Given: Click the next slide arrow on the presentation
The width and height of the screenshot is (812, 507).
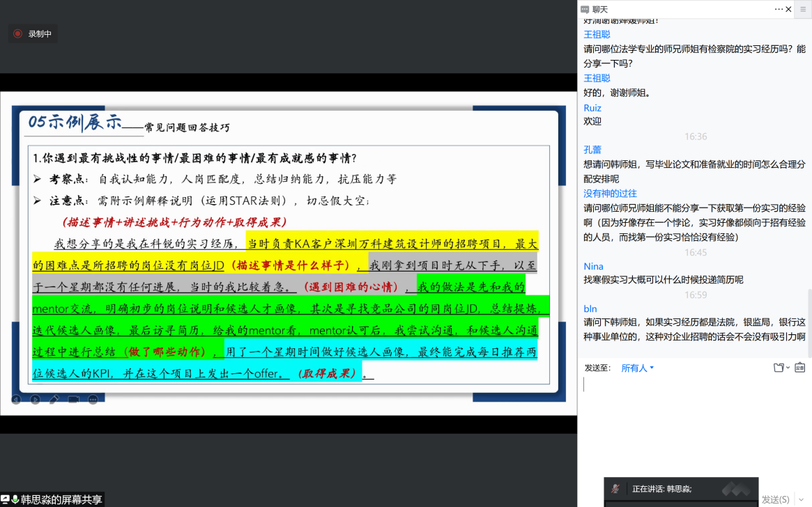Looking at the screenshot, I should click(35, 399).
